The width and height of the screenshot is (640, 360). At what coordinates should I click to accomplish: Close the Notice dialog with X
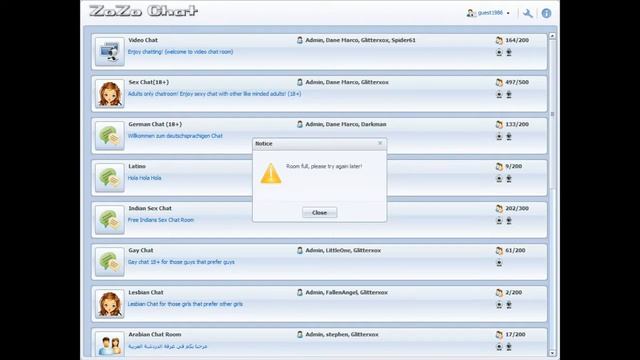tap(380, 143)
